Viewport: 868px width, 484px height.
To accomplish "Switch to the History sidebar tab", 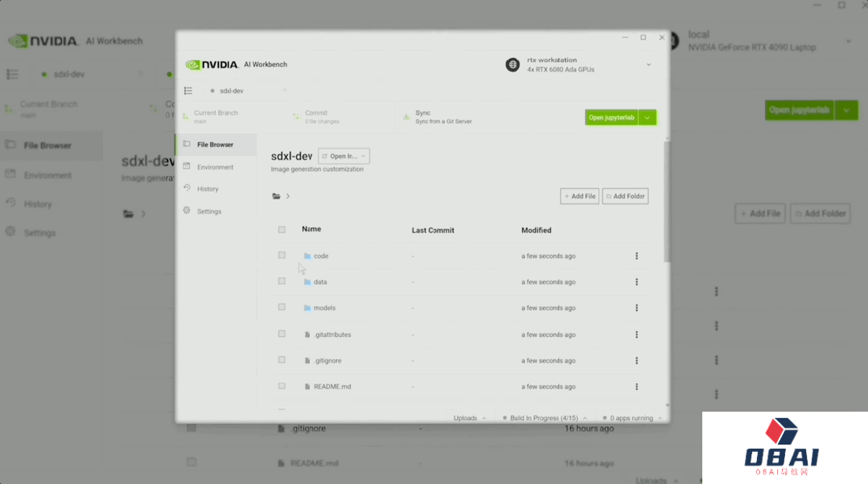I will point(208,189).
